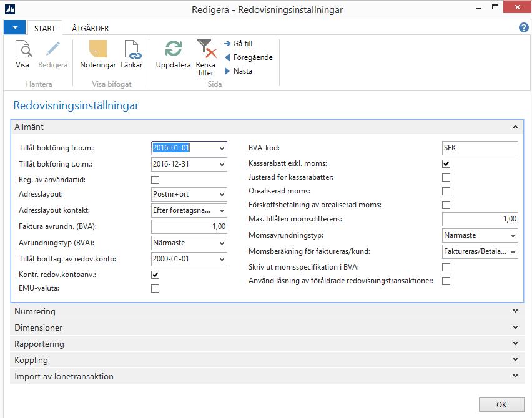This screenshot has height=418, width=532.
Task: Open the blue application menu dropdown
Action: 14,27
